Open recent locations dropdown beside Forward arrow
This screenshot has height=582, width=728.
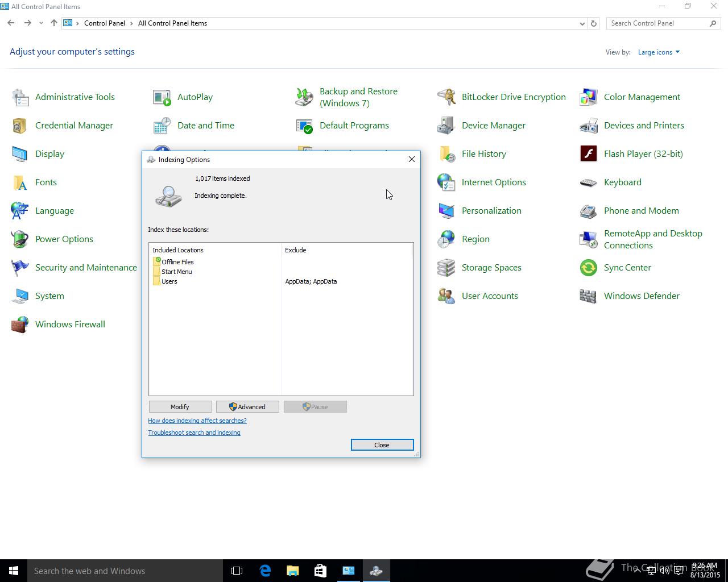[41, 23]
